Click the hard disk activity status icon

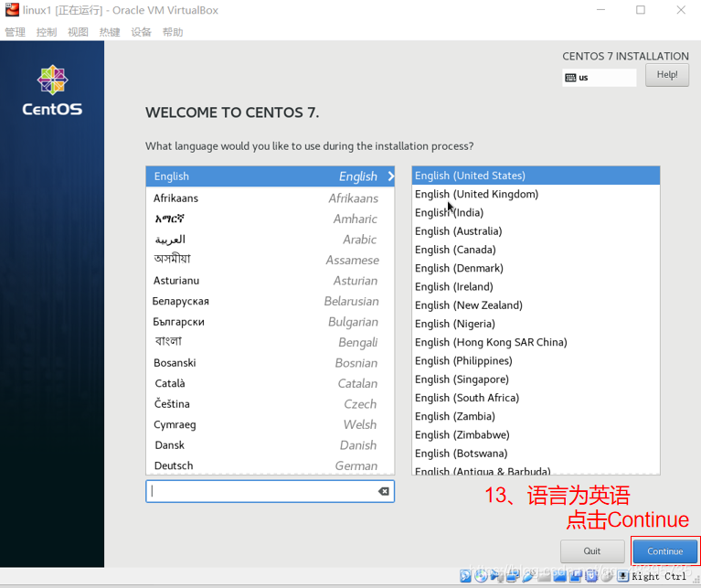pyautogui.click(x=465, y=576)
